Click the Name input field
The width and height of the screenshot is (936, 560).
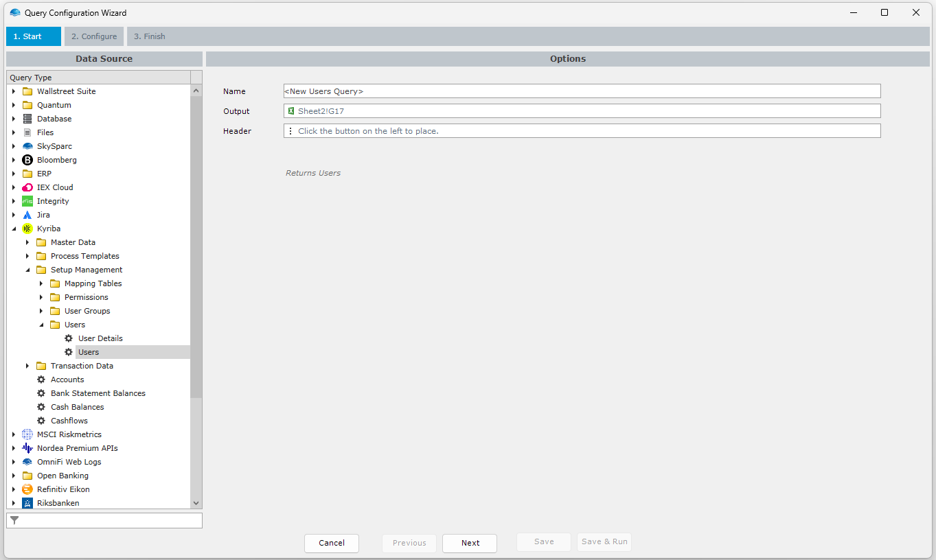[x=582, y=91]
